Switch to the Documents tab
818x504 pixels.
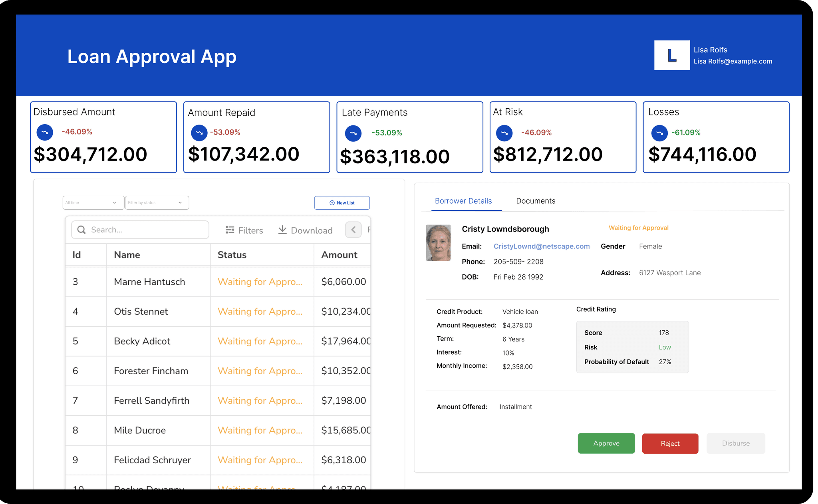[x=536, y=201]
